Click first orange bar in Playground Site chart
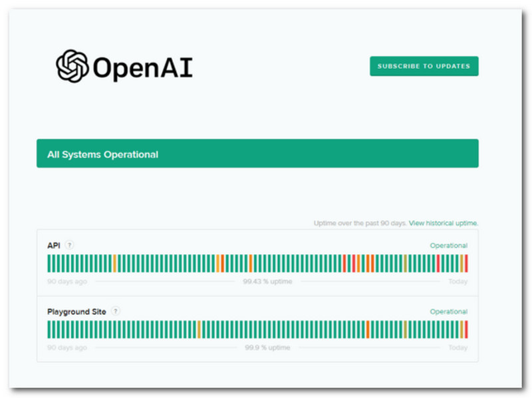The width and height of the screenshot is (532, 398). click(x=199, y=329)
